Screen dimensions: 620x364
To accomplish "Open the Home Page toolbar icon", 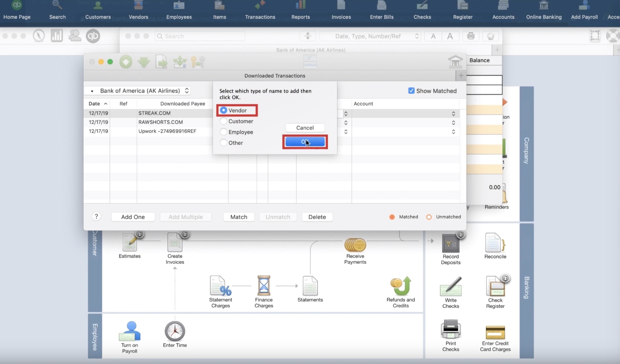I will coord(17,10).
